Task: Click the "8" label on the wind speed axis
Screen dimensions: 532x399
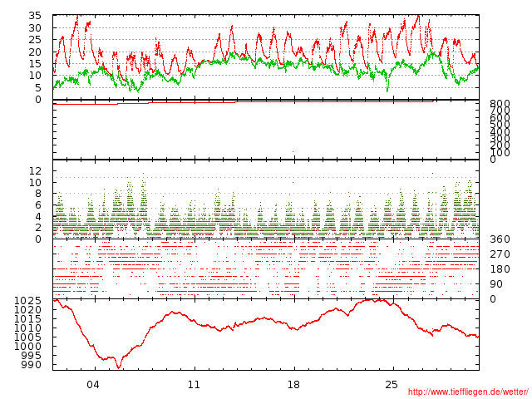Action: (37, 194)
